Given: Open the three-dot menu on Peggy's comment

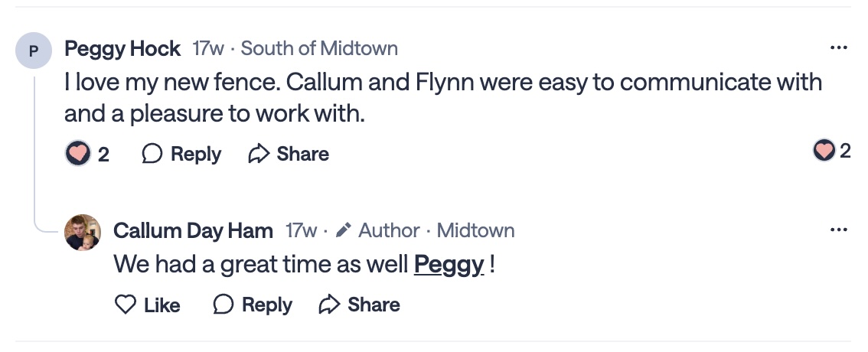Looking at the screenshot, I should (x=839, y=49).
